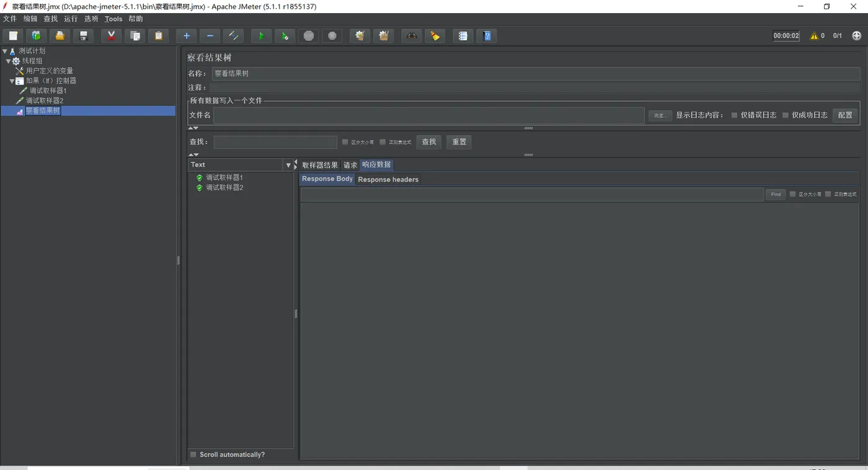Toggle enable/disable of selected element icon
The height and width of the screenshot is (470, 868).
233,36
